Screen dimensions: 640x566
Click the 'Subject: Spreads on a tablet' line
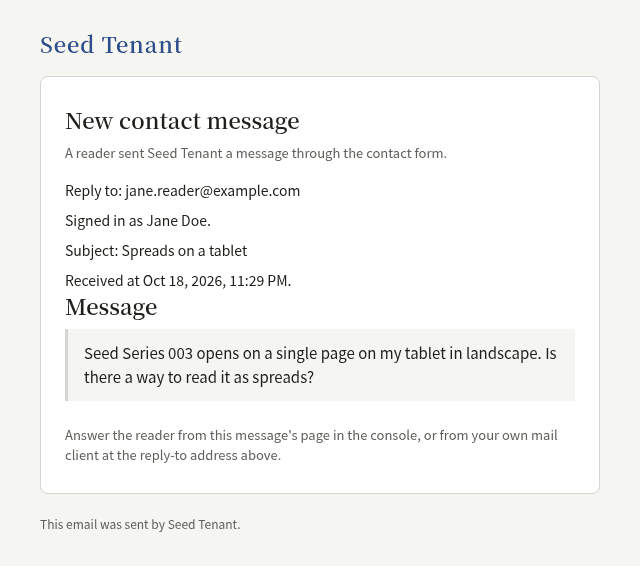pos(156,251)
